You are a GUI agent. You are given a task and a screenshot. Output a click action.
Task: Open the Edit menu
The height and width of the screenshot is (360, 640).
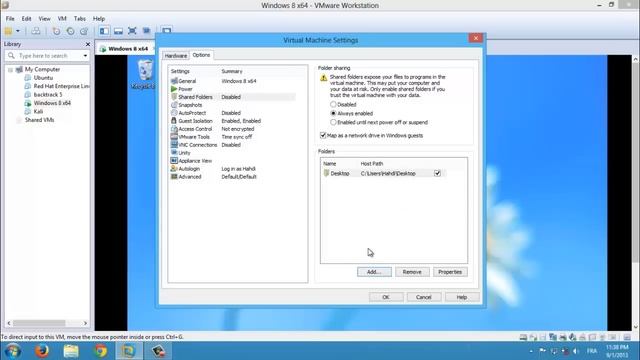(x=27, y=19)
